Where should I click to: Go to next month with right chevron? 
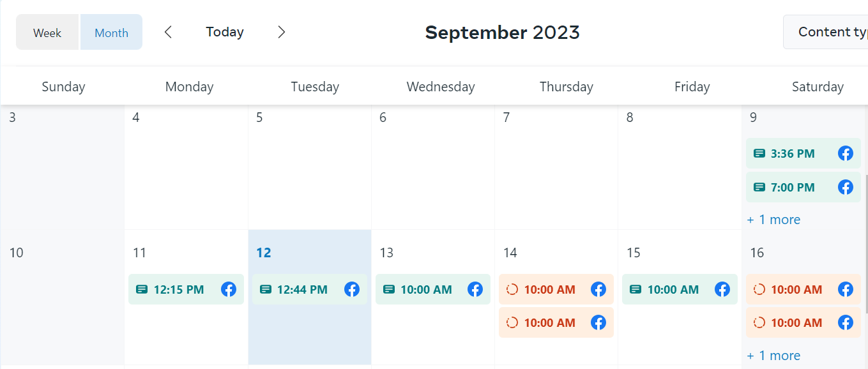point(282,32)
